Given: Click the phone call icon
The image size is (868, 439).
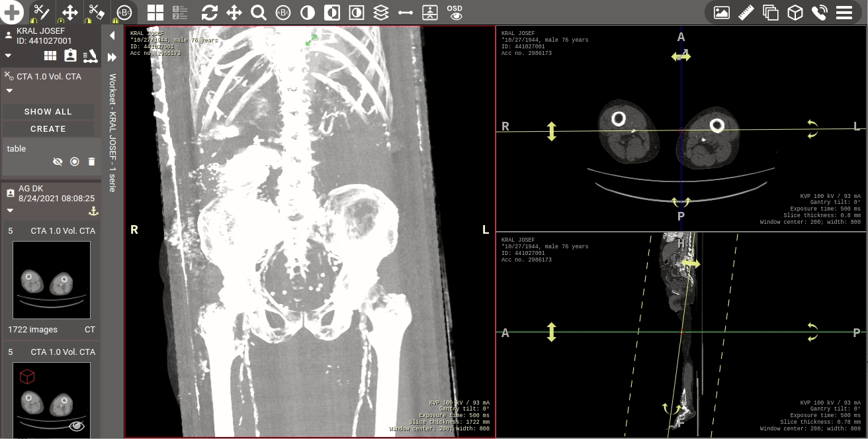Looking at the screenshot, I should pos(819,13).
